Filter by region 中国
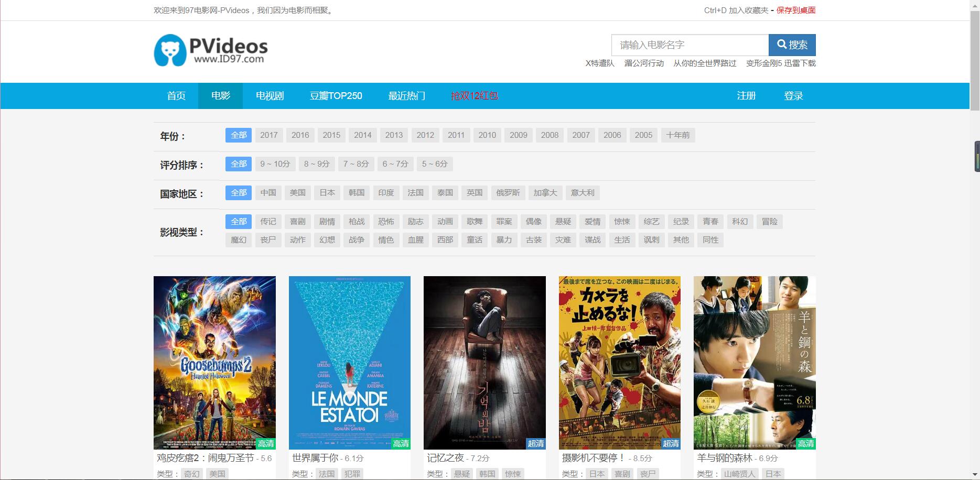980x480 pixels. 268,193
